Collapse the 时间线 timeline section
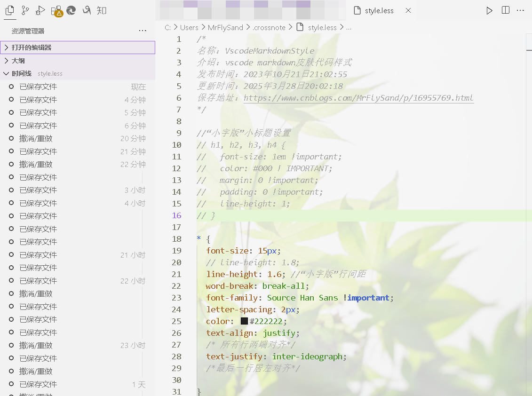 point(78,74)
